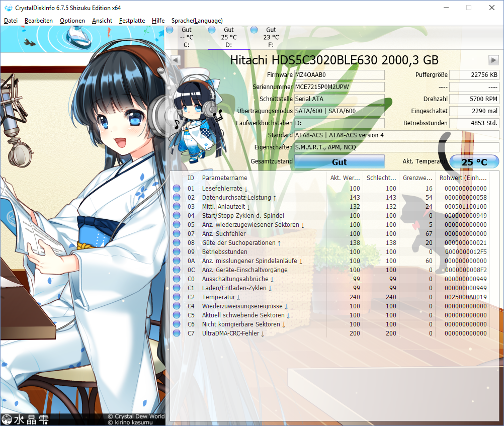Click the Eingeschaltet value 2290 mal
Image resolution: width=504 pixels, height=426 pixels.
click(x=474, y=111)
